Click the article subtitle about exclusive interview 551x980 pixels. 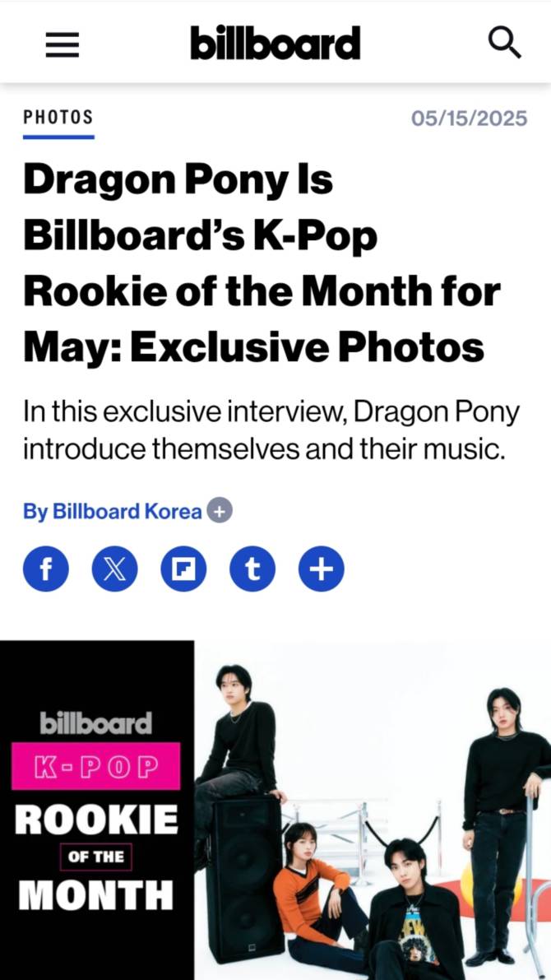271,430
